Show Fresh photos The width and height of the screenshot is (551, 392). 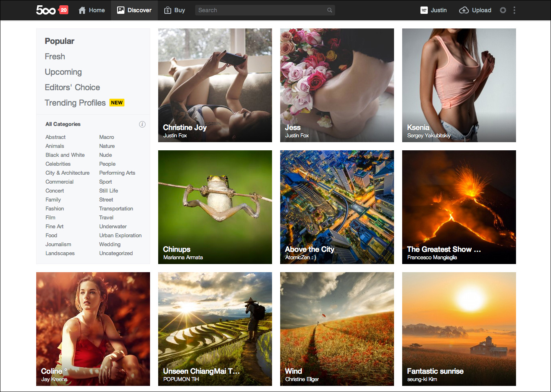(55, 56)
